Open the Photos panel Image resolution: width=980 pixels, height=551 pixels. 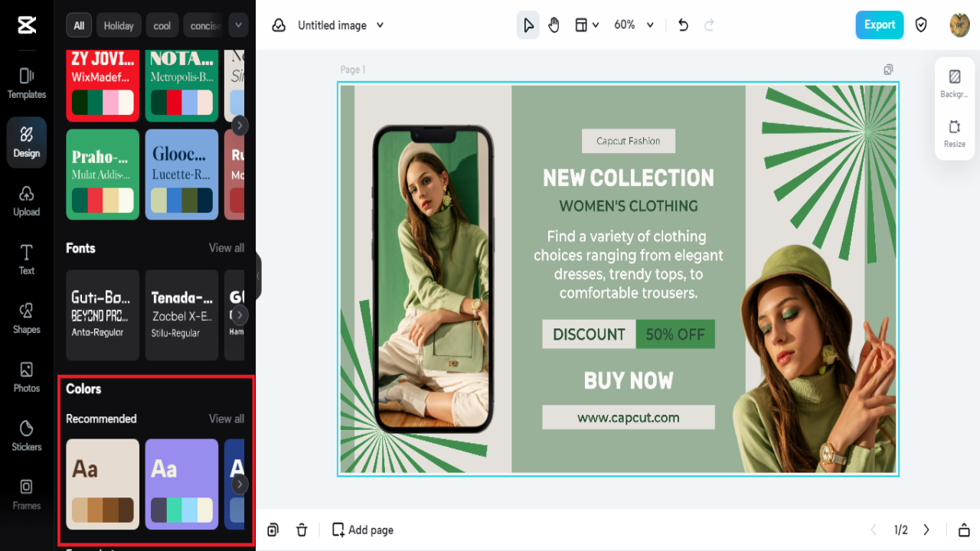[x=27, y=377]
